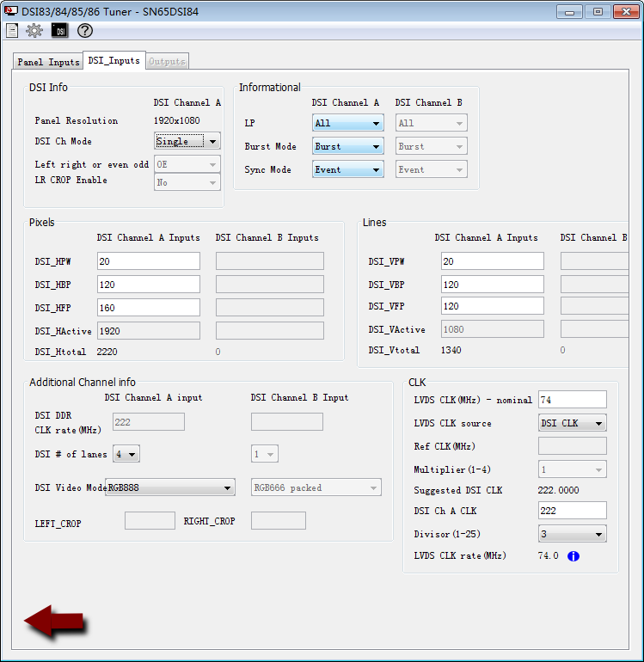This screenshot has height=662, width=644.
Task: Click the Channel A DSI_VActive field
Action: 493,329
